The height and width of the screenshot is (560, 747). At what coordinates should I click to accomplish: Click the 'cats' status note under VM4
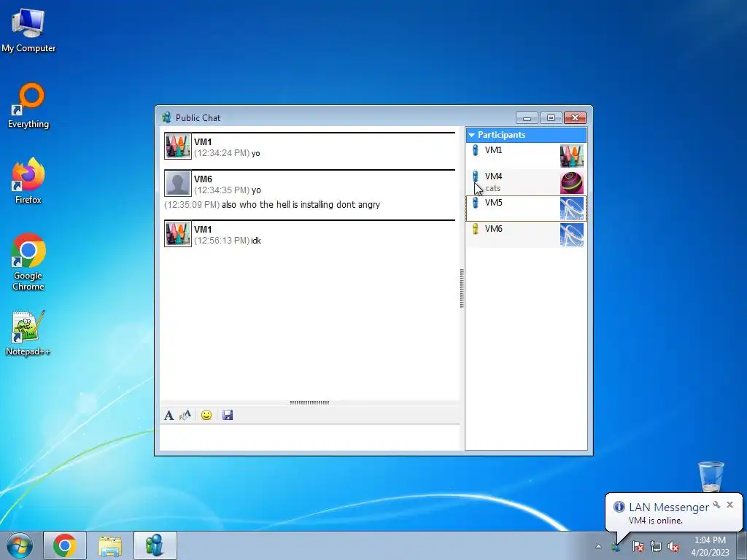coord(492,189)
